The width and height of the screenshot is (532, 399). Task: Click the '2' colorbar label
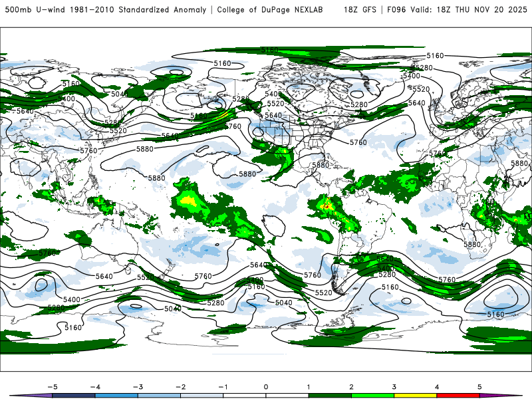[352, 387]
